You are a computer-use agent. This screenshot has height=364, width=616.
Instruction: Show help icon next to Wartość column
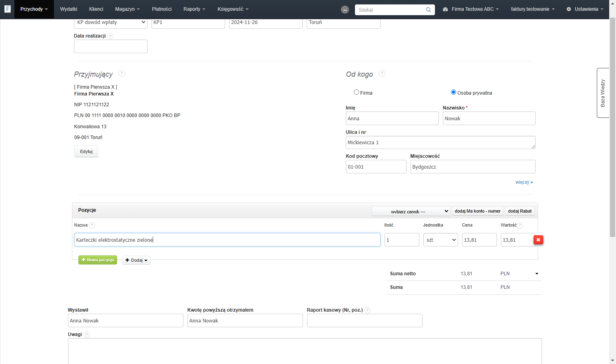(x=520, y=225)
